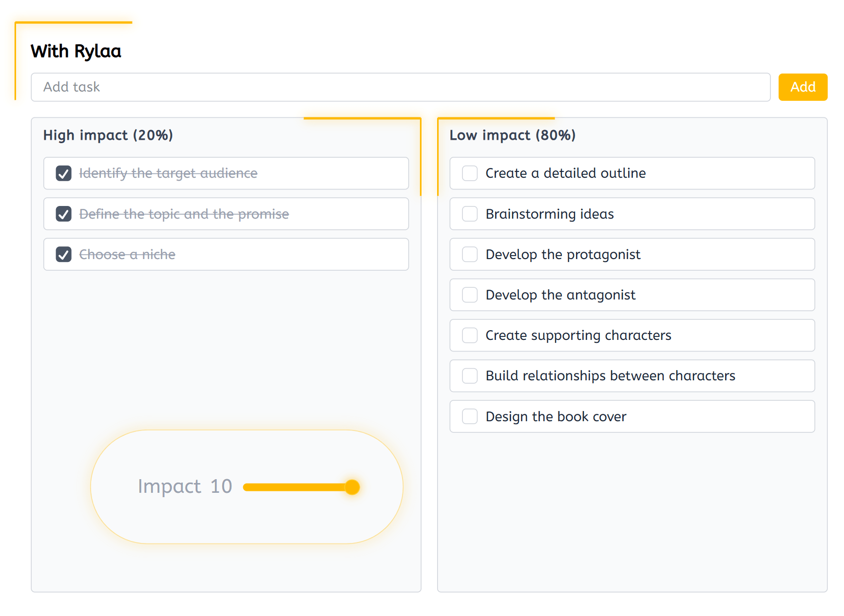844x616 pixels.
Task: Click the "Create a detailed outline" task text
Action: (565, 173)
